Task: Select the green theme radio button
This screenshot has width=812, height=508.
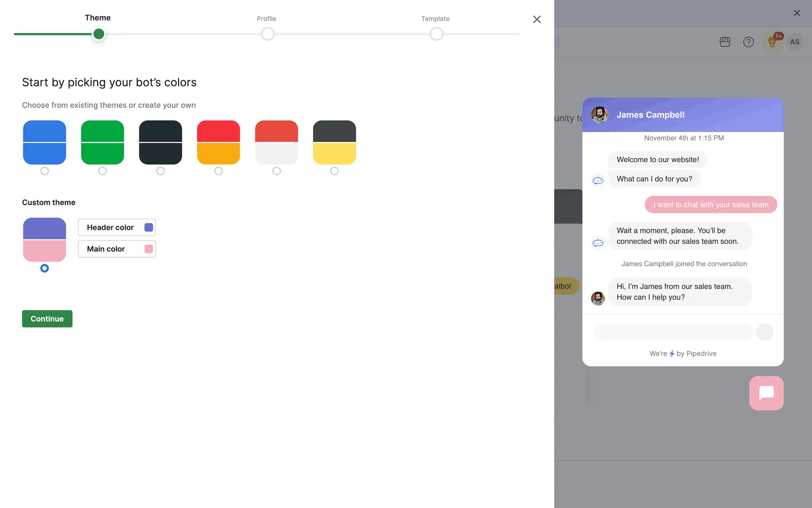Action: pyautogui.click(x=102, y=171)
